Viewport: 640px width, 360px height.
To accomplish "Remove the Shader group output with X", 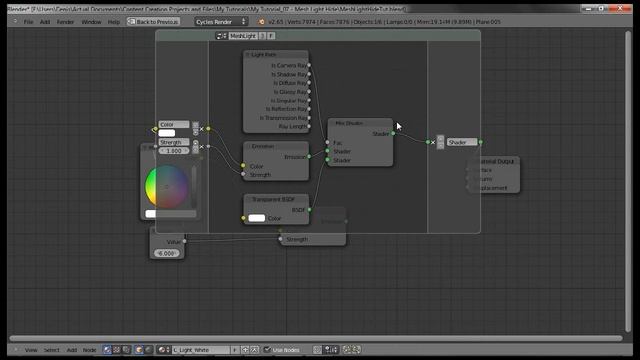I will point(433,142).
